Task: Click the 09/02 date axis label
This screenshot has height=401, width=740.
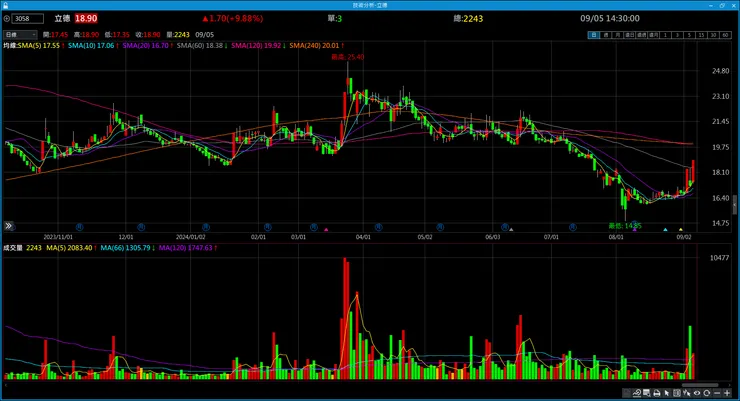Action: [684, 237]
